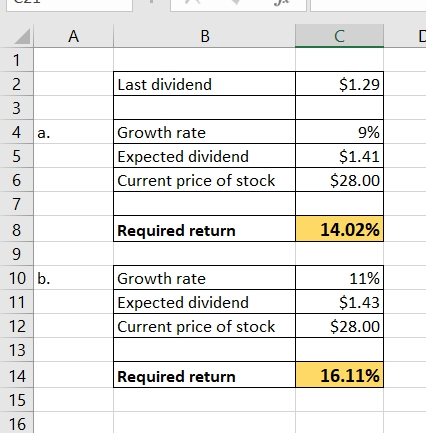Click 'Expected dividend' label in row 5
This screenshot has height=433, width=426.
click(204, 156)
